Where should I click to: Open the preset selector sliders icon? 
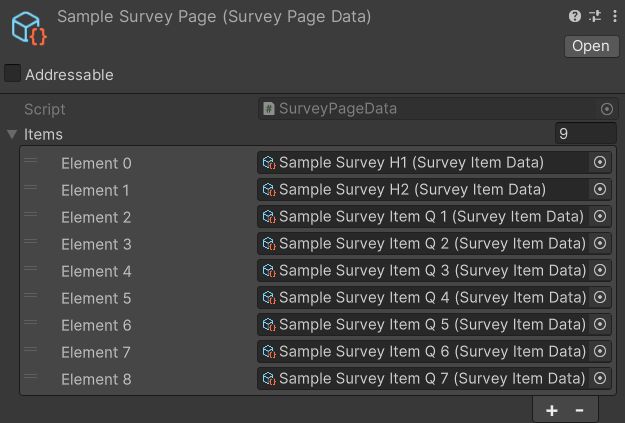click(595, 16)
